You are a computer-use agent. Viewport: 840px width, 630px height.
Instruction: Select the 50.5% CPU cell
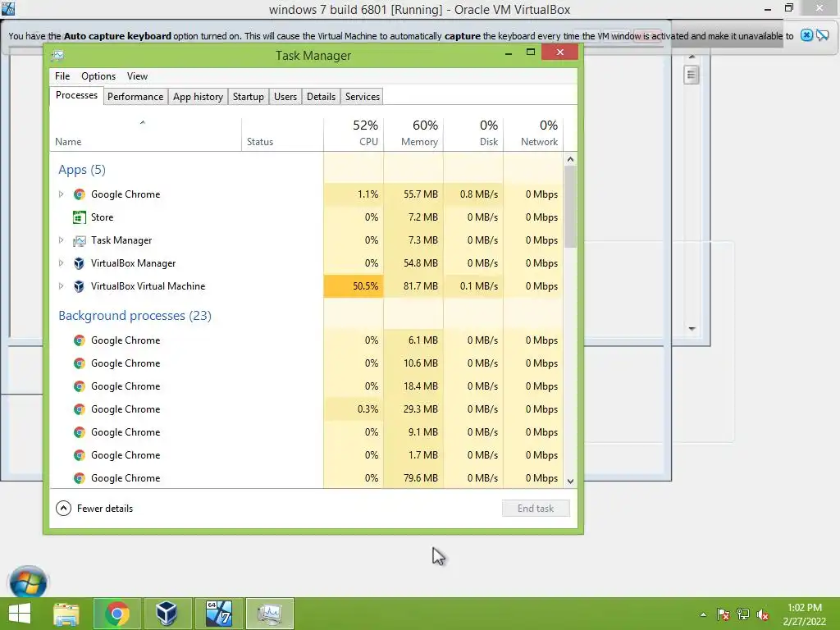354,286
